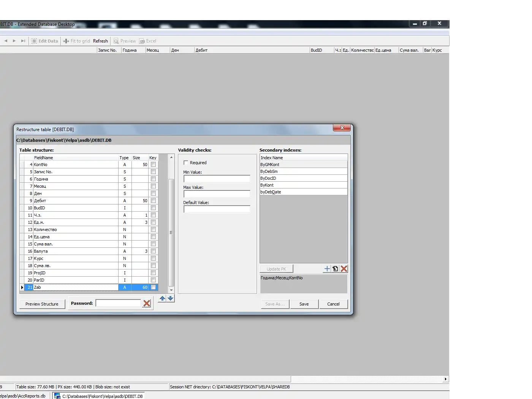Screen dimensions: 532x399
Task: Tick the Key checkbox for Дебит
Action: [153, 201]
